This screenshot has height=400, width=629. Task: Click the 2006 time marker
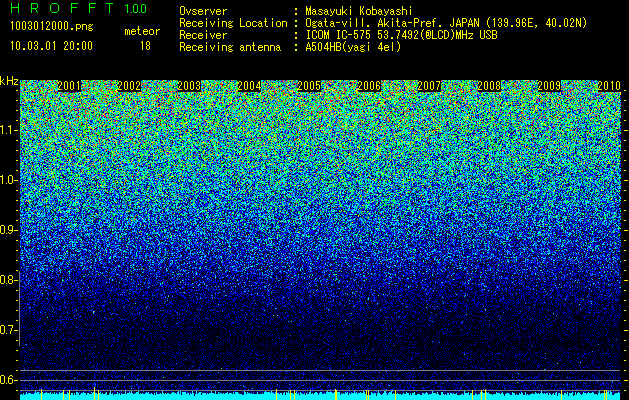tap(369, 86)
